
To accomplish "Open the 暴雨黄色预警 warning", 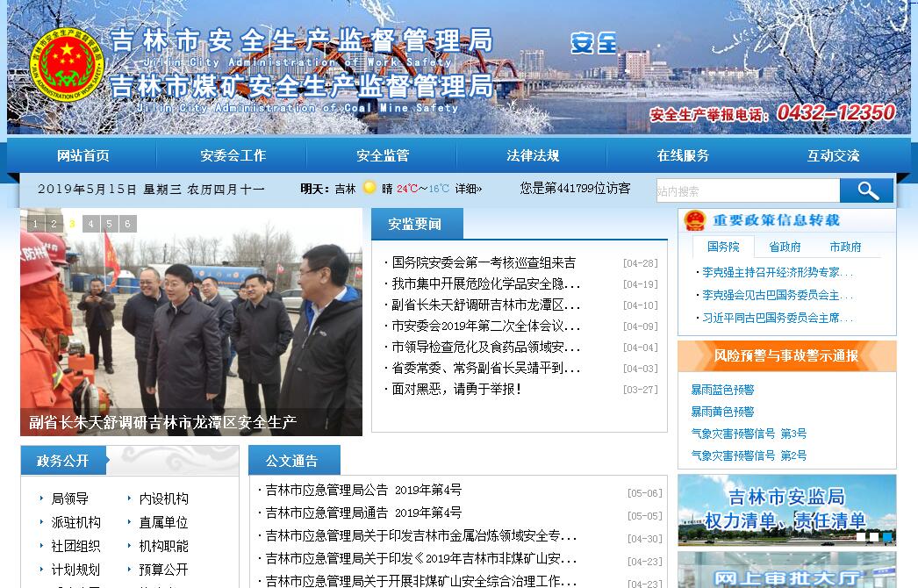I will coord(722,412).
